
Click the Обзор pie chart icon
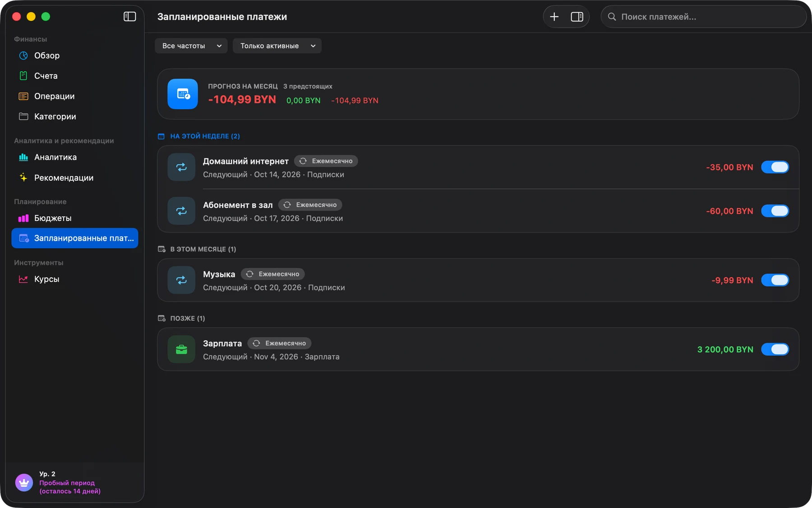[x=23, y=56]
